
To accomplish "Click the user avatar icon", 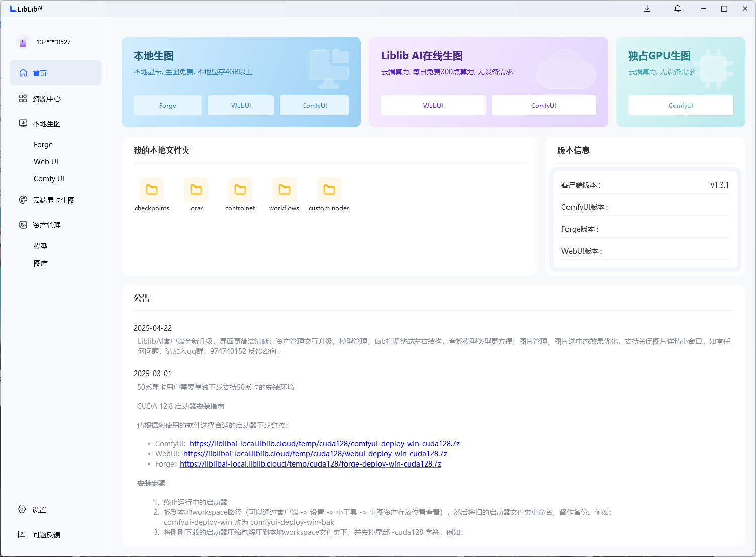I will click(23, 42).
